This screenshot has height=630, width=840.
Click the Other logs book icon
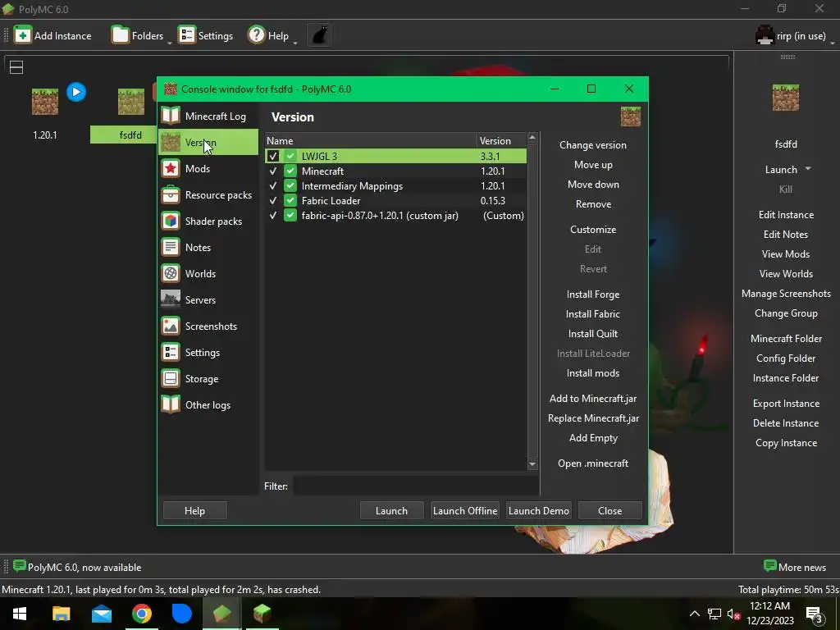pos(171,404)
